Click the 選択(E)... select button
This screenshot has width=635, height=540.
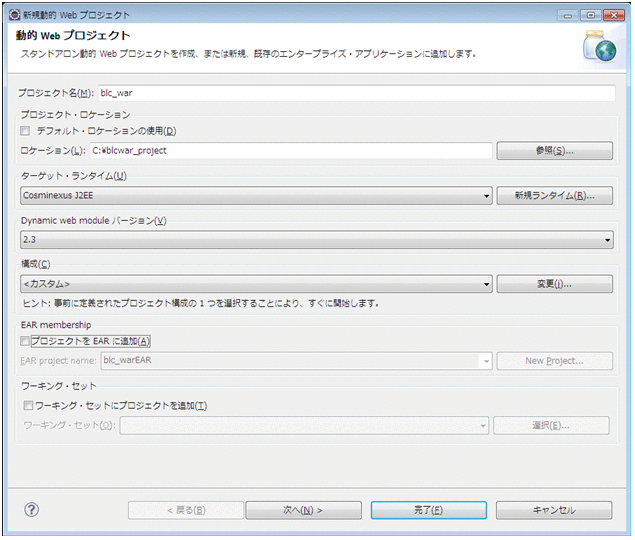(x=551, y=425)
